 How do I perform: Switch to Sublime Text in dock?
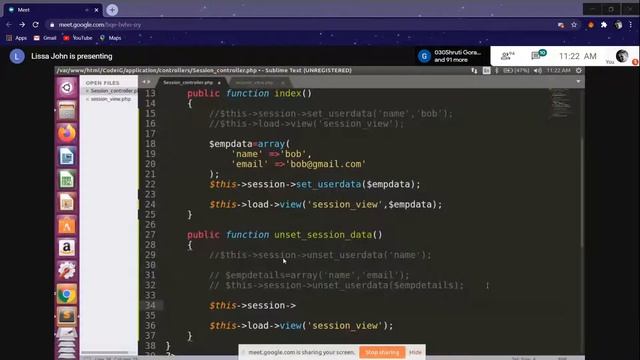click(67, 316)
